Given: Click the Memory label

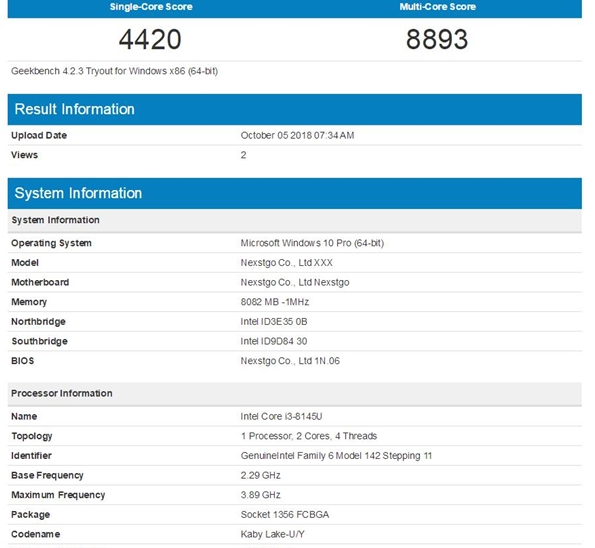Looking at the screenshot, I should pos(29,302).
